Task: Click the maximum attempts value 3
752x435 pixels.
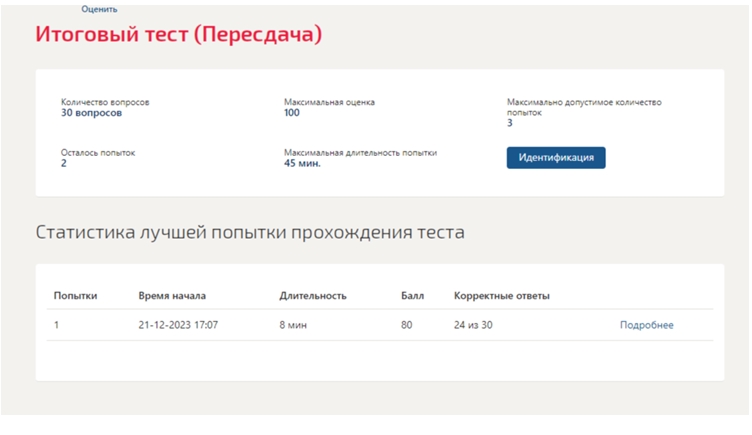Action: [510, 123]
